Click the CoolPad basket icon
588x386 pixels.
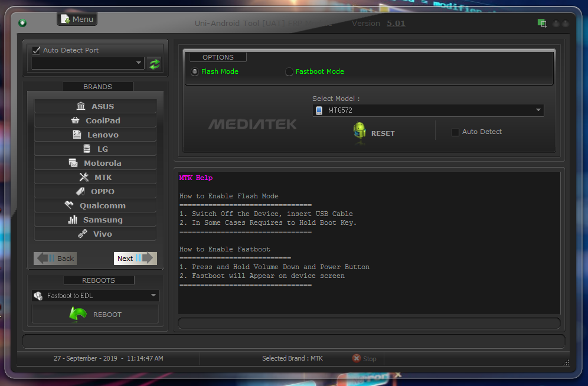coord(75,120)
